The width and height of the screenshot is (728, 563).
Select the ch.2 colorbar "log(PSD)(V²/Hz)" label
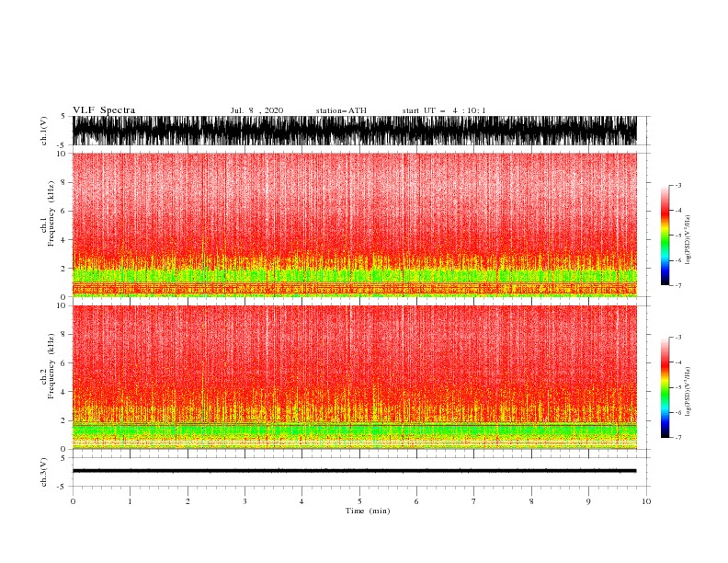[x=688, y=392]
